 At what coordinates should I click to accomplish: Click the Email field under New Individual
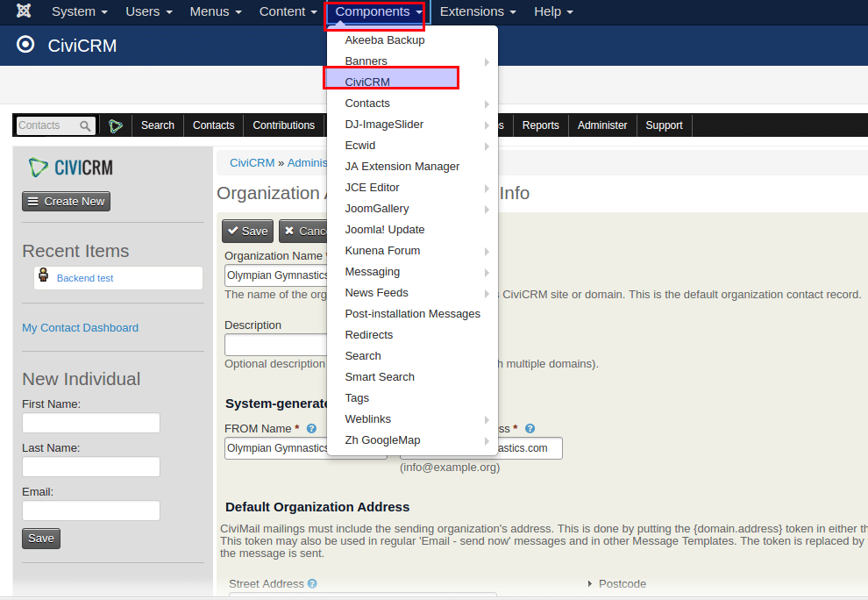tap(91, 511)
